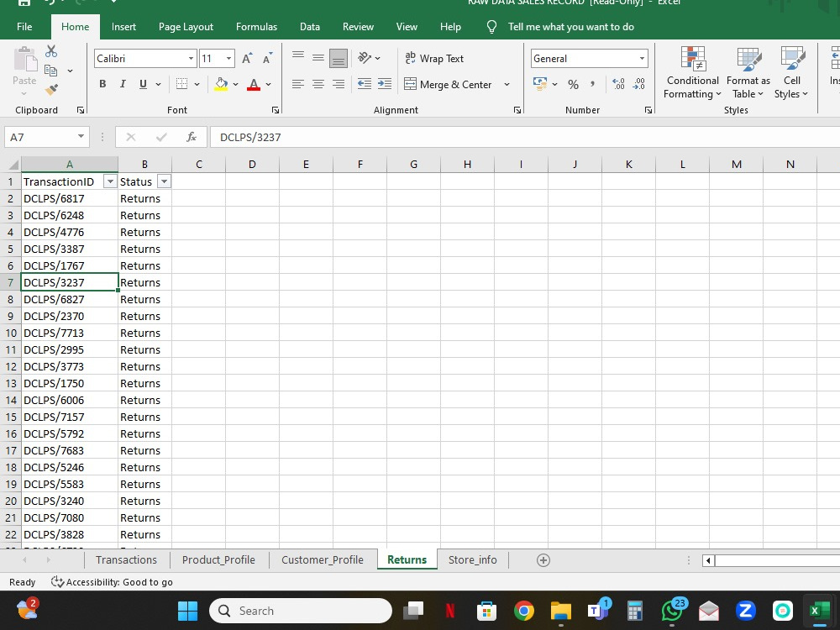Center text horizontally
The width and height of the screenshot is (840, 630).
click(318, 84)
